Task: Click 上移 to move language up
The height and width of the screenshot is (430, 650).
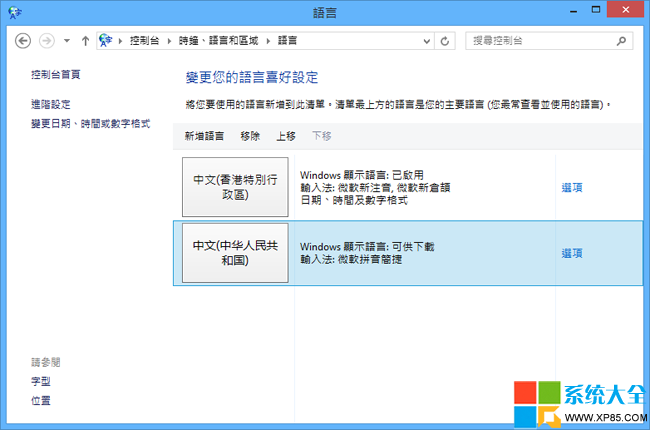Action: point(286,136)
